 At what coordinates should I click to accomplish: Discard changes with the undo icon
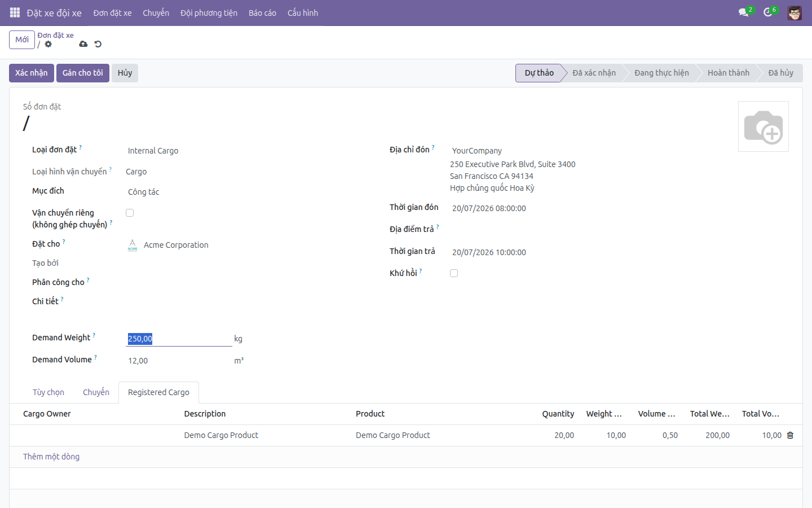click(x=98, y=44)
